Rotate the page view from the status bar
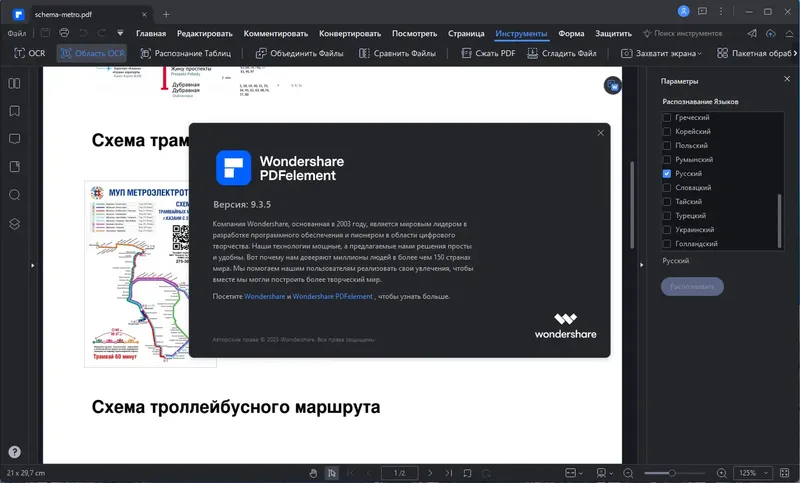This screenshot has width=800, height=483. (x=467, y=473)
